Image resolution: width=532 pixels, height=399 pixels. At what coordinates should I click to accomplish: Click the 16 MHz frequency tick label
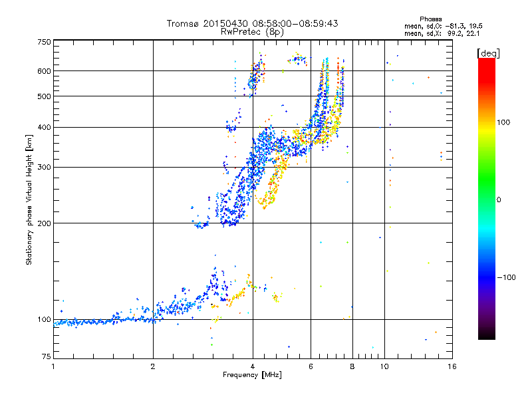pyautogui.click(x=452, y=366)
